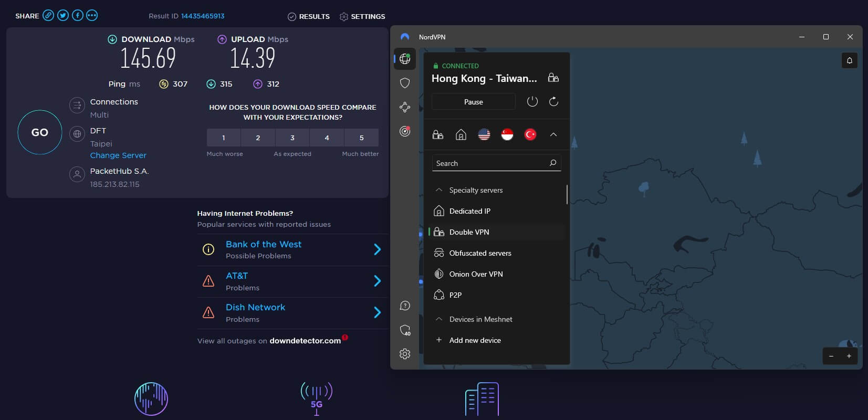Click Change Server link
The height and width of the screenshot is (420, 868).
[118, 155]
